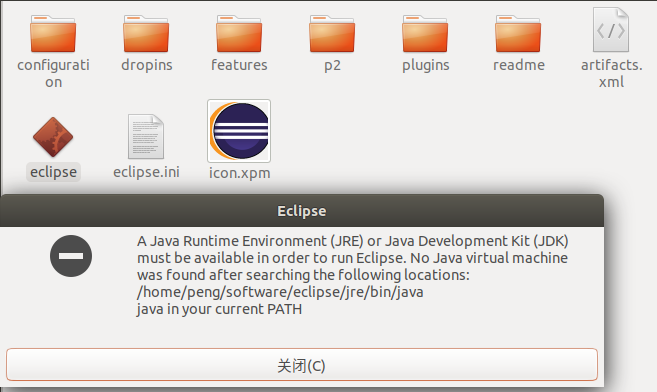Click the 'plugins' folder name label
This screenshot has height=392, width=657.
pos(426,65)
